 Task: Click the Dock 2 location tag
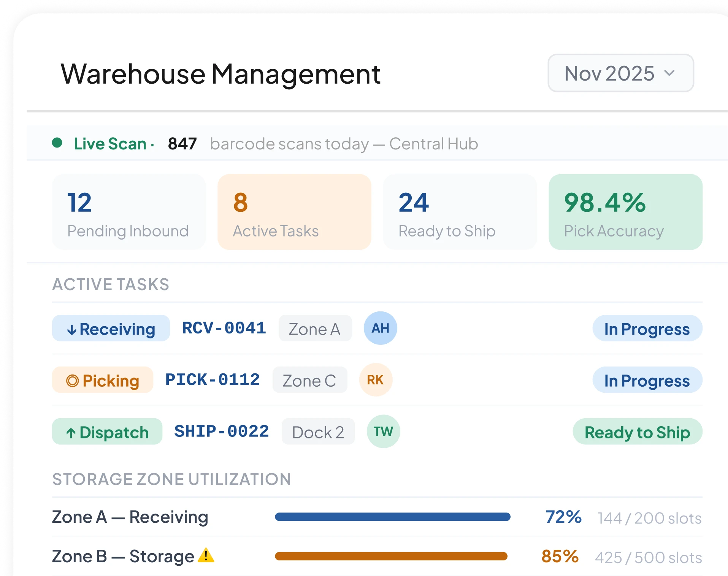click(318, 432)
